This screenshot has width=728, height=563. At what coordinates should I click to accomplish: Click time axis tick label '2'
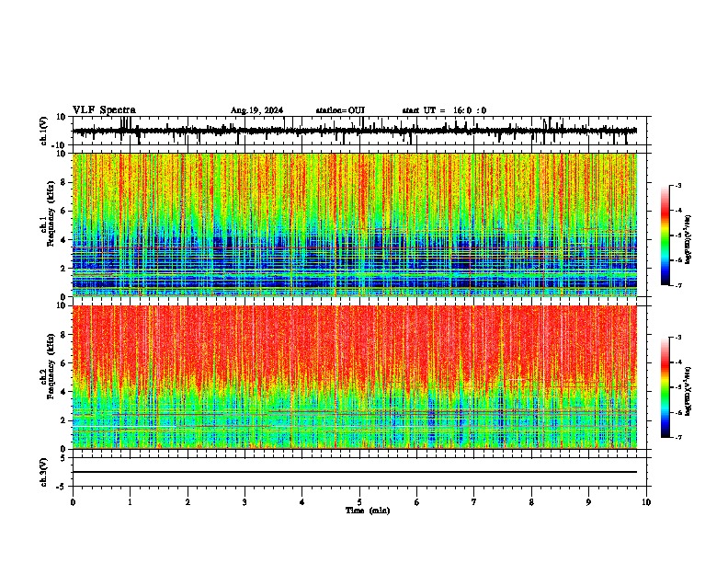tap(188, 502)
